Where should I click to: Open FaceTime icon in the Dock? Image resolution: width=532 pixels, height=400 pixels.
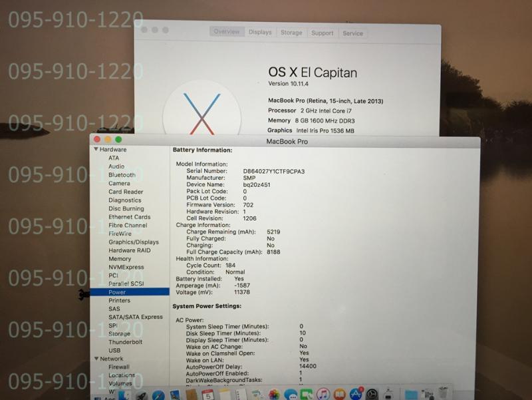(x=306, y=395)
